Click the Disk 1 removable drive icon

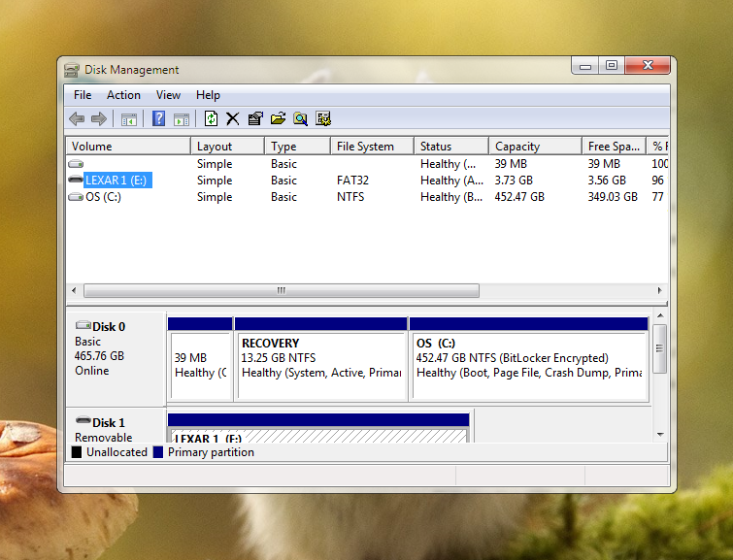click(83, 420)
